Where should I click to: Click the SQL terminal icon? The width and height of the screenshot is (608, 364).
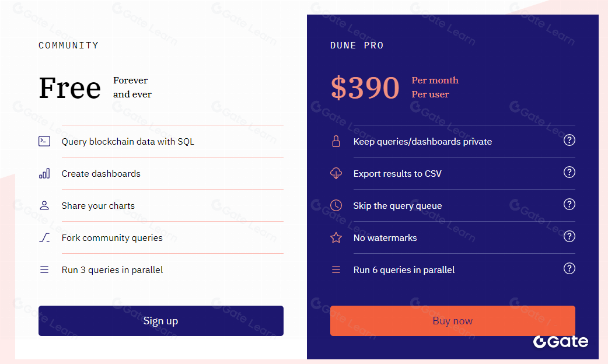(x=44, y=141)
